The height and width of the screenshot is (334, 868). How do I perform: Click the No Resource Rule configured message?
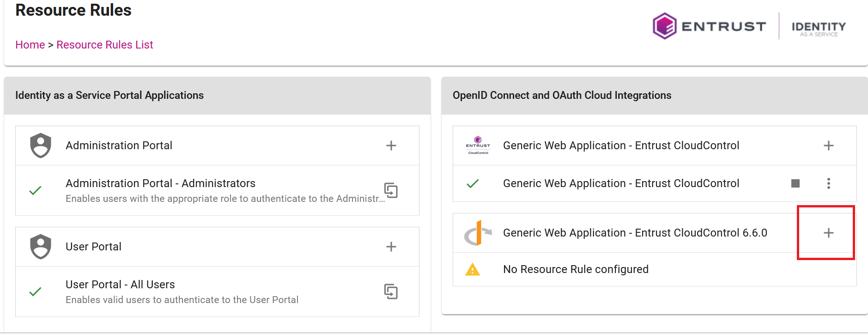coord(576,269)
